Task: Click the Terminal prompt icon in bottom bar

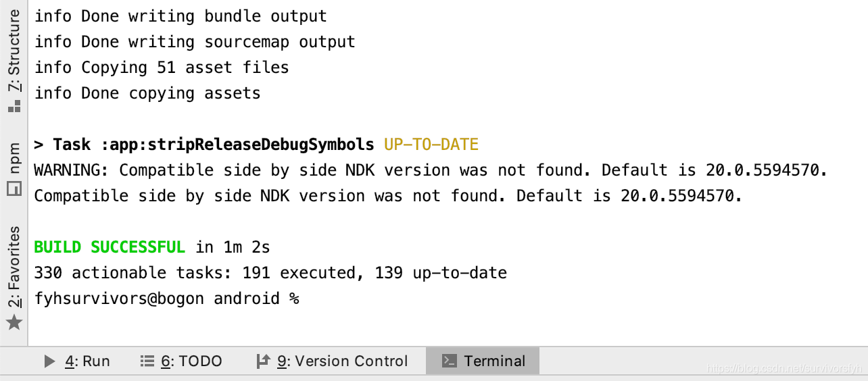Action: (449, 361)
